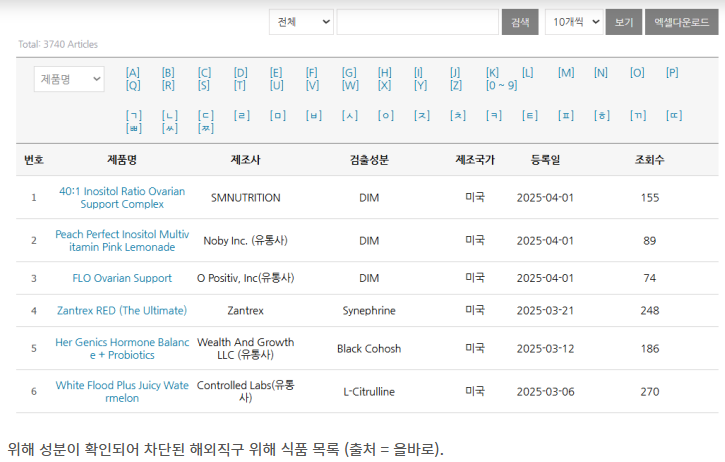
Task: Open FLO Ovarian Support product link
Action: 122,278
